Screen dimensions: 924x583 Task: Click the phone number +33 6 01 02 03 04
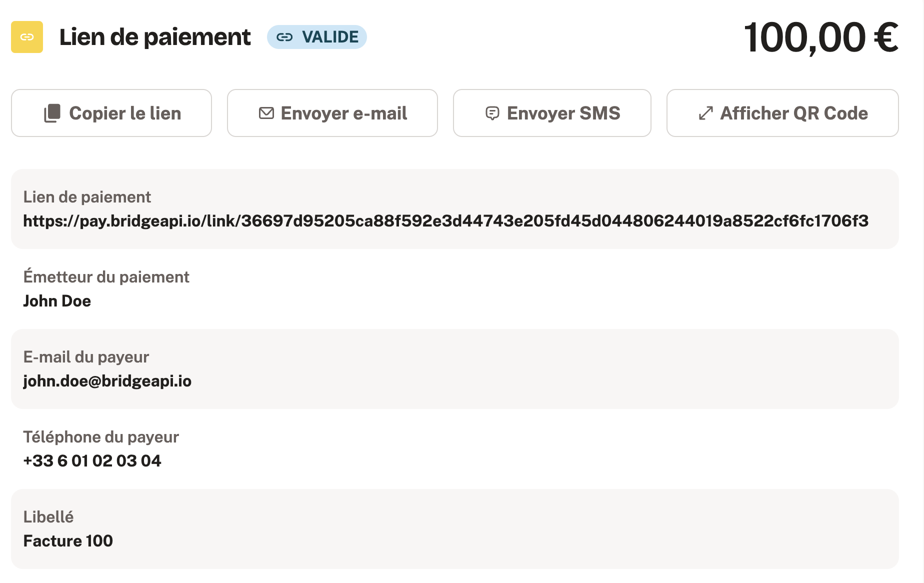tap(92, 460)
